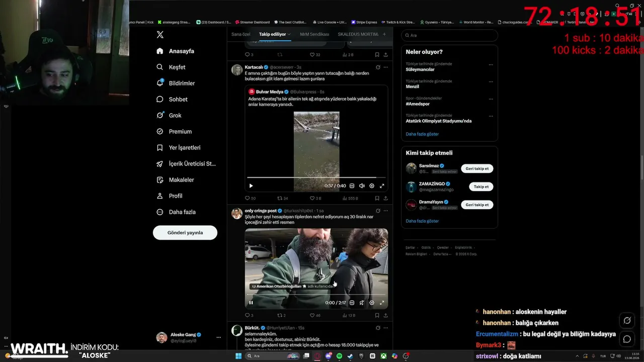Pause the only cringe post video
Screen dimensions: 644x362
point(251,303)
